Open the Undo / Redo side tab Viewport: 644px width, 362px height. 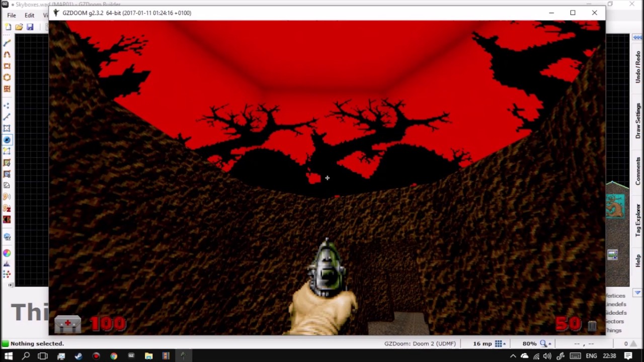(x=638, y=67)
